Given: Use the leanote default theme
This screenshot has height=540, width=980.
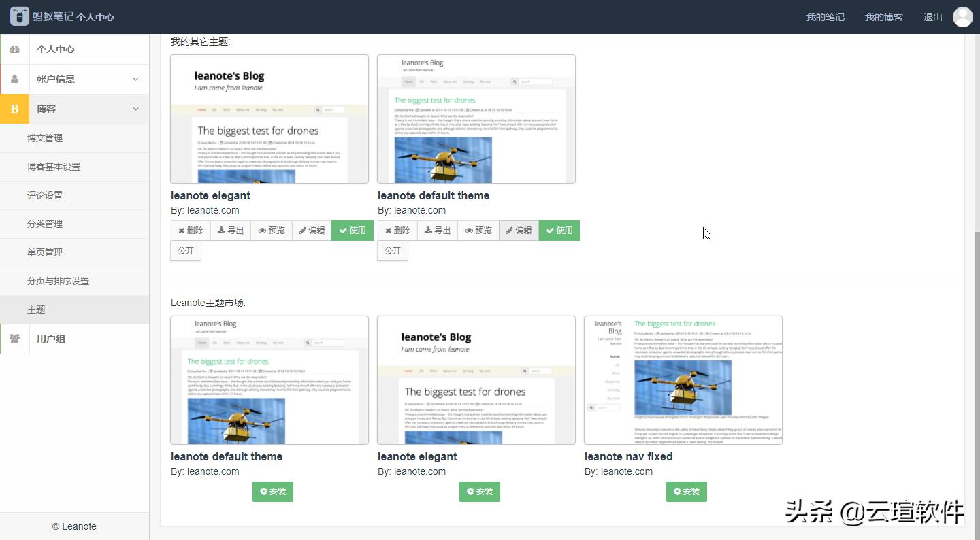Looking at the screenshot, I should pos(559,231).
